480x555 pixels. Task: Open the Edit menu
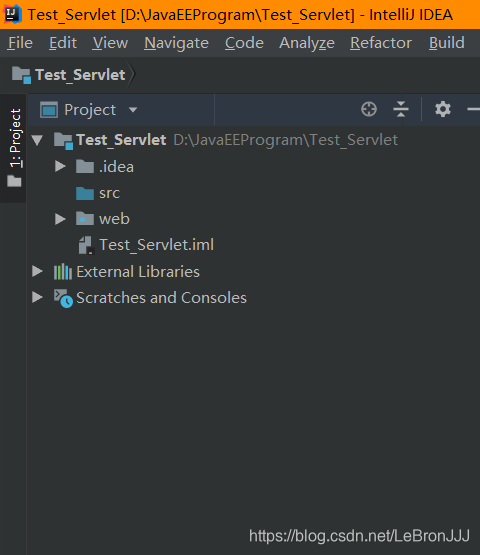(63, 43)
